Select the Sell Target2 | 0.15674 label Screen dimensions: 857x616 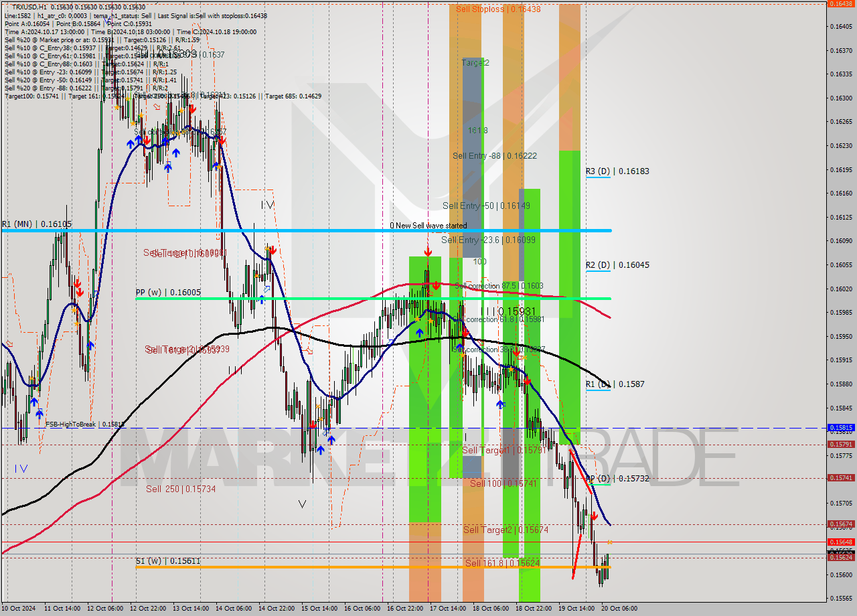(506, 530)
